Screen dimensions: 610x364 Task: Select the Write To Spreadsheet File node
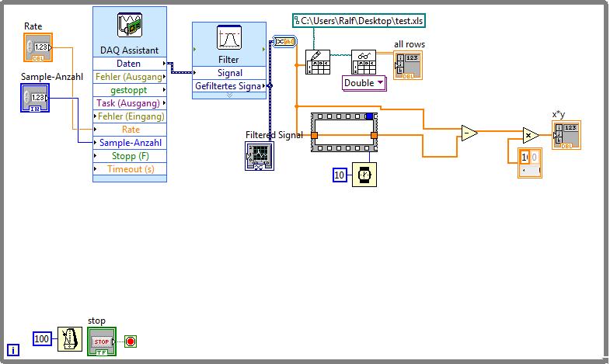[x=318, y=62]
